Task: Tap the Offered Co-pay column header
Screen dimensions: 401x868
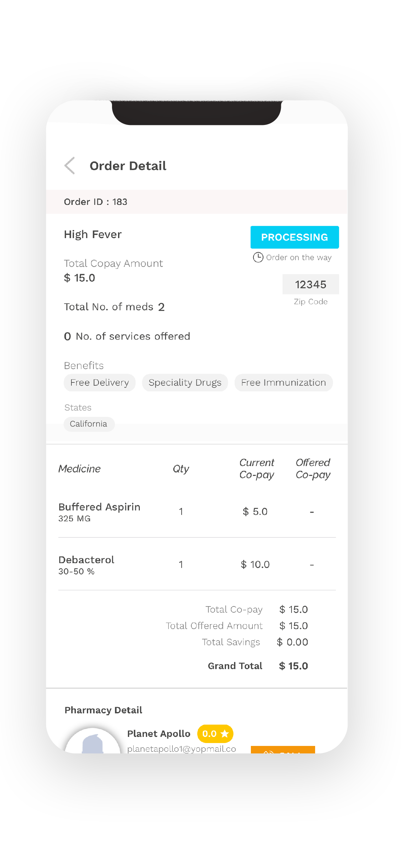Action: coord(313,468)
